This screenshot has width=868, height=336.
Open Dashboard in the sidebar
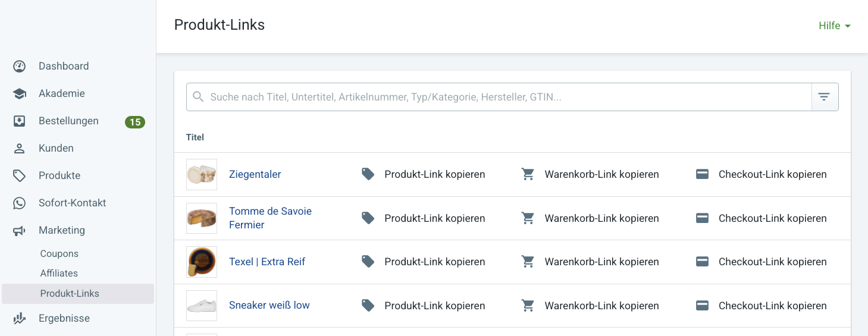[x=64, y=66]
